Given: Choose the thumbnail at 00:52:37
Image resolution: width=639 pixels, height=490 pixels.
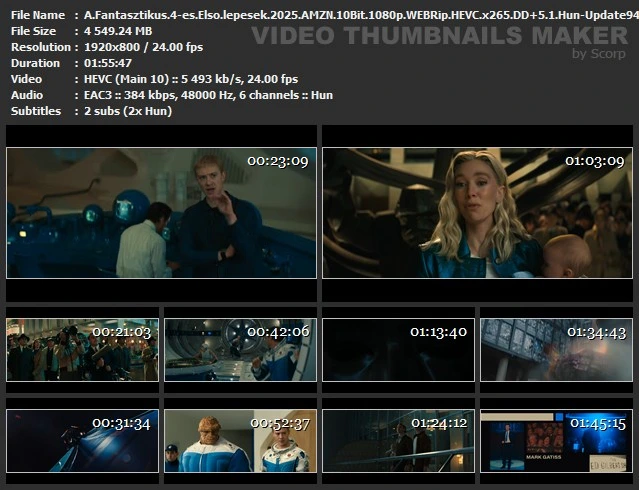Looking at the screenshot, I should click(240, 441).
